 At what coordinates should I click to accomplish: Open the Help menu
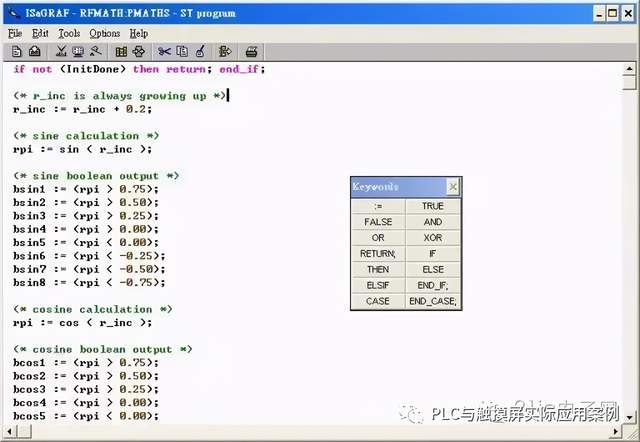[138, 33]
